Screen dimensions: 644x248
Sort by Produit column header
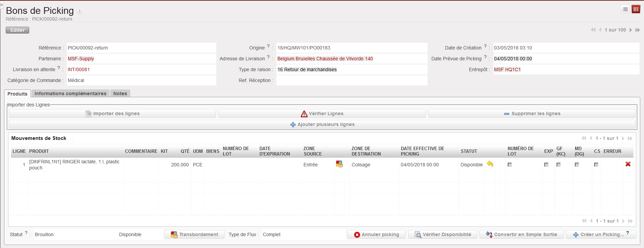(39, 151)
